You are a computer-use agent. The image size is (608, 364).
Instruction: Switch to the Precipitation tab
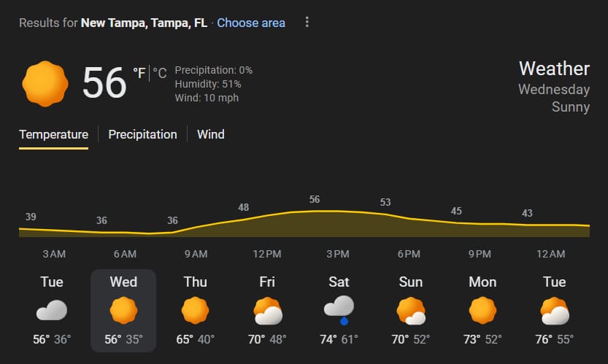click(142, 134)
